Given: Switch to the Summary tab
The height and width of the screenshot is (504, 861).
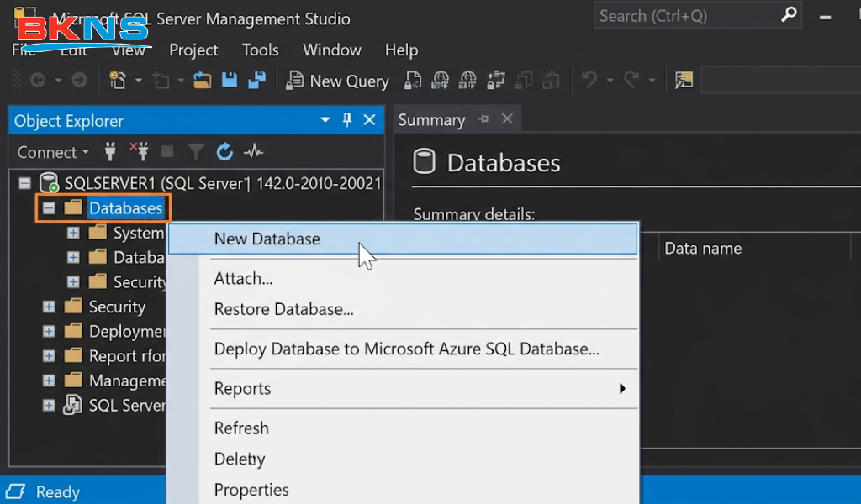Looking at the screenshot, I should click(431, 119).
